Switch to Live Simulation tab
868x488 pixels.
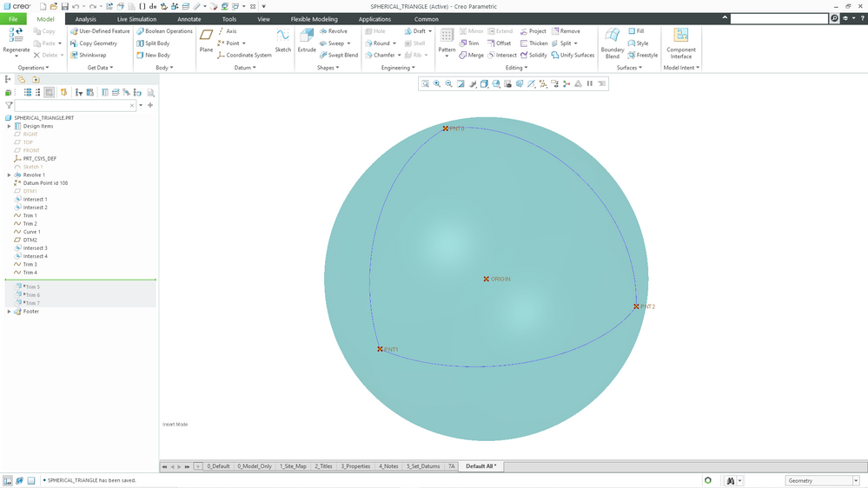pos(136,19)
